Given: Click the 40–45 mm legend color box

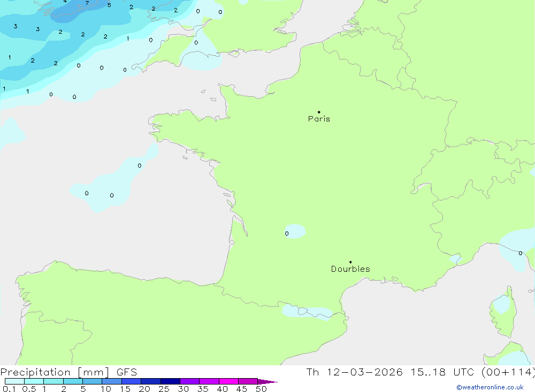Looking at the screenshot, I should [228, 381].
